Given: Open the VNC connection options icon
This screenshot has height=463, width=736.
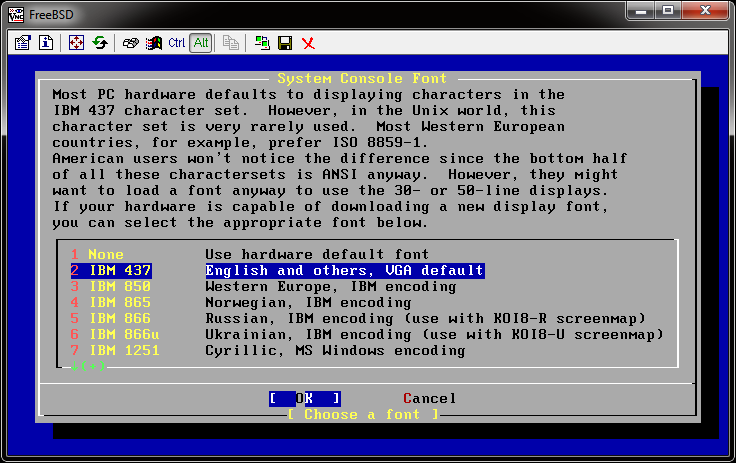Looking at the screenshot, I should (x=22, y=43).
